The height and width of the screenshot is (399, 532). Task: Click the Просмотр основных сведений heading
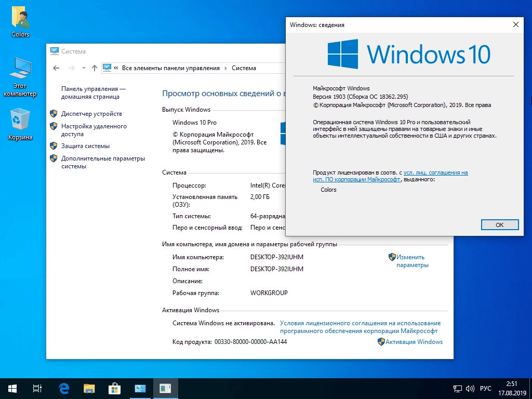click(224, 94)
